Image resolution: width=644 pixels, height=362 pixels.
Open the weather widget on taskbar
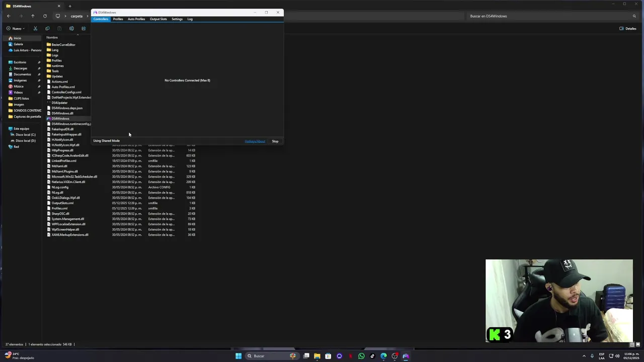(x=19, y=356)
